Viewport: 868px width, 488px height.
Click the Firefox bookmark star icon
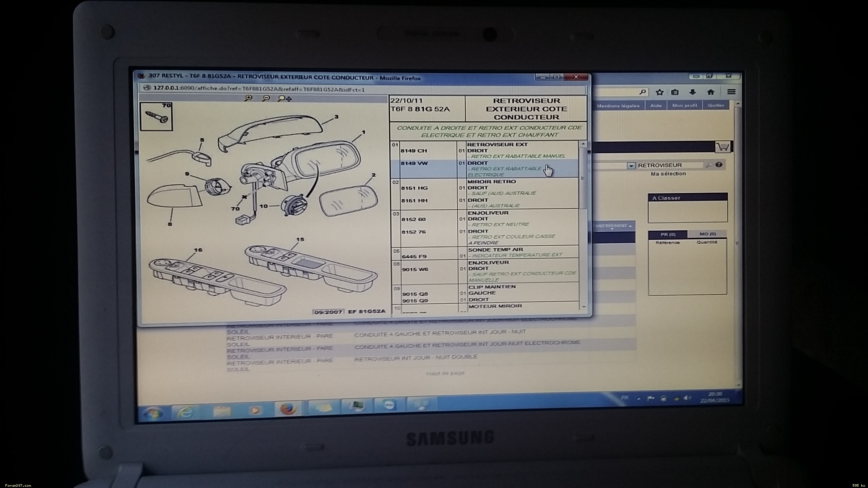click(659, 92)
